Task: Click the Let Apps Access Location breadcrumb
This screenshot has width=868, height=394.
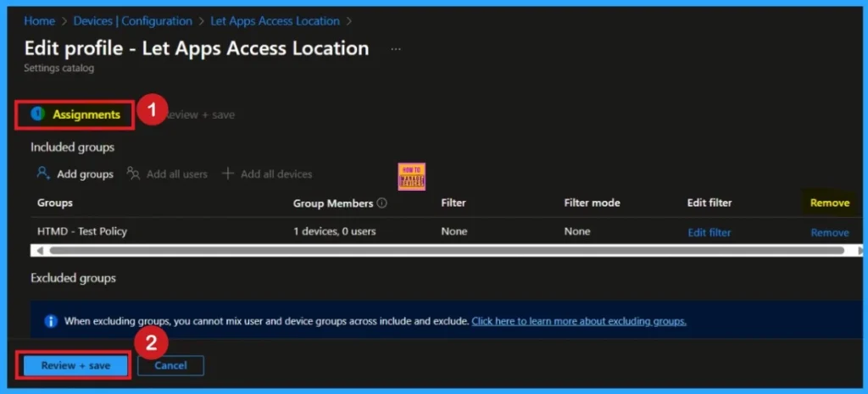Action: [275, 20]
